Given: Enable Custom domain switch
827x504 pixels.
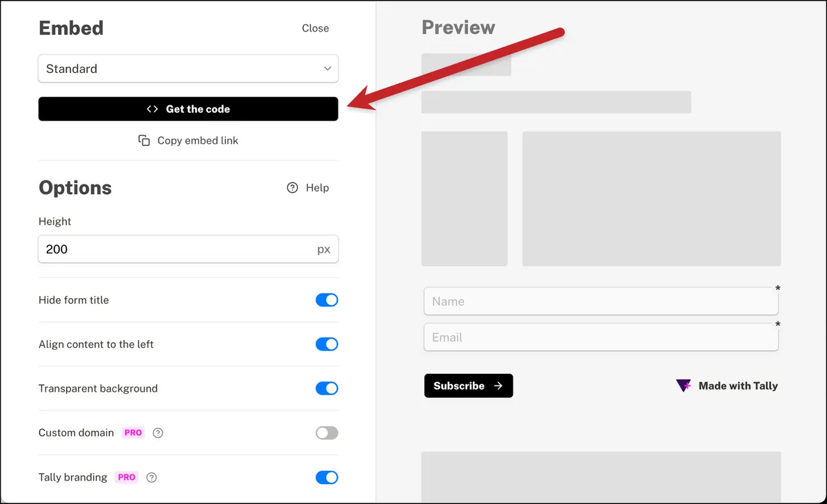Looking at the screenshot, I should pos(327,433).
